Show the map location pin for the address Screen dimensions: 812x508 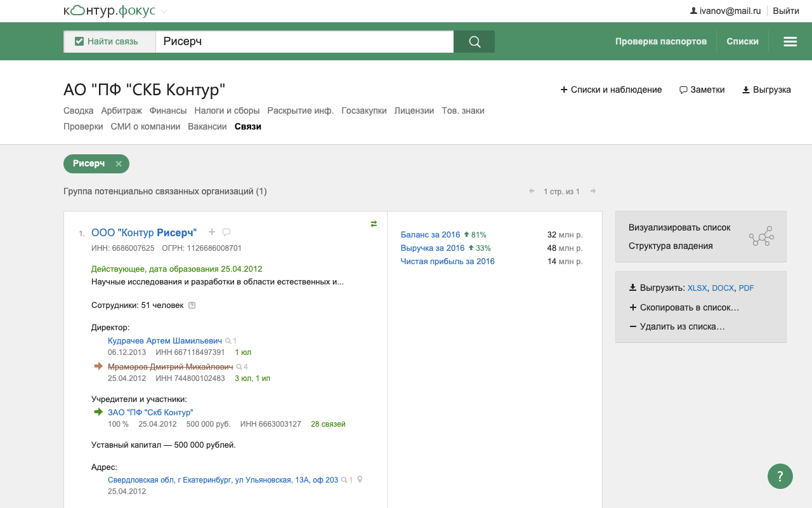pos(360,479)
